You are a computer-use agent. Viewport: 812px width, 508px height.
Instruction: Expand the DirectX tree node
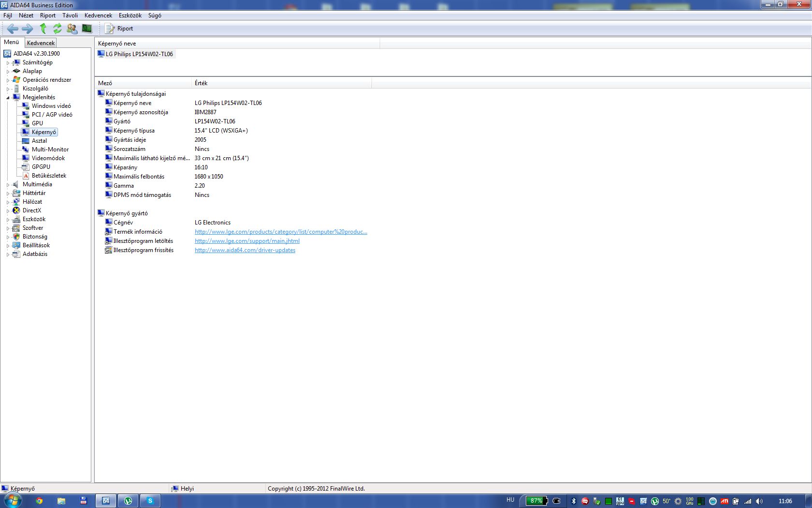tap(8, 211)
